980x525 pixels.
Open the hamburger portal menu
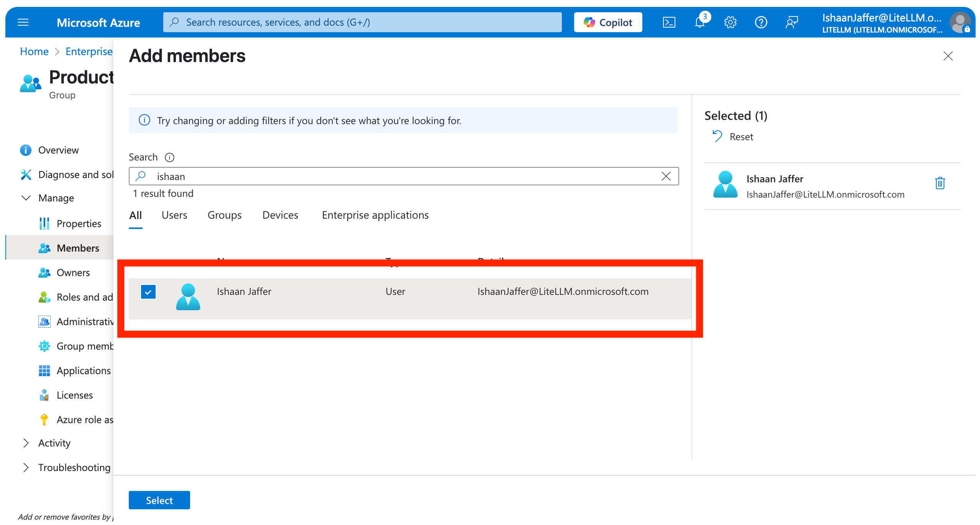tap(23, 23)
